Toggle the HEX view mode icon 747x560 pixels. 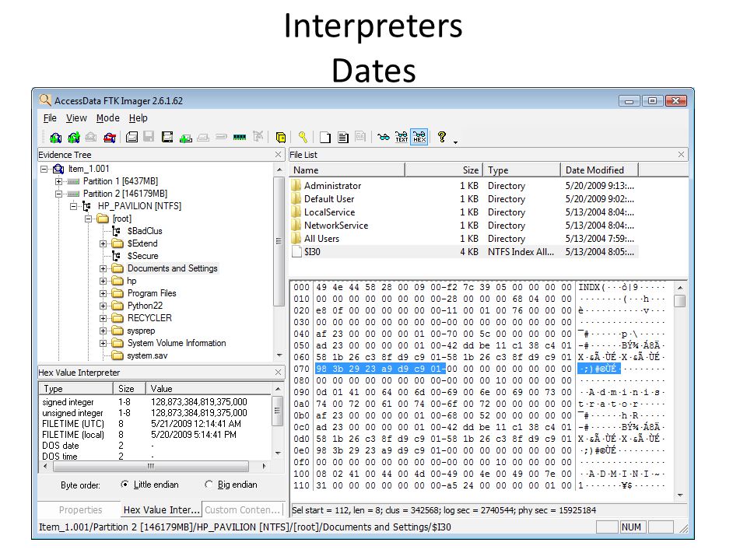click(x=419, y=137)
